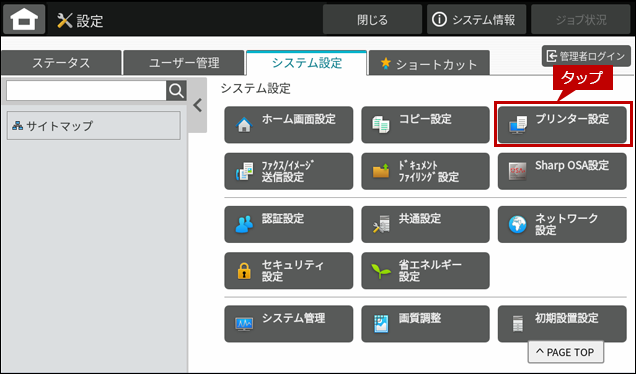Open システム管理 system control
This screenshot has width=636, height=374.
point(288,324)
